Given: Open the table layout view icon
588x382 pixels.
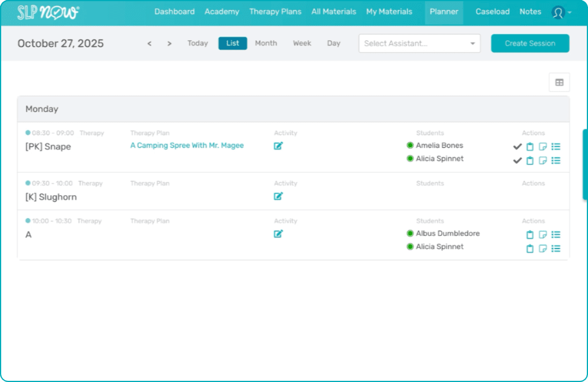Looking at the screenshot, I should point(559,82).
